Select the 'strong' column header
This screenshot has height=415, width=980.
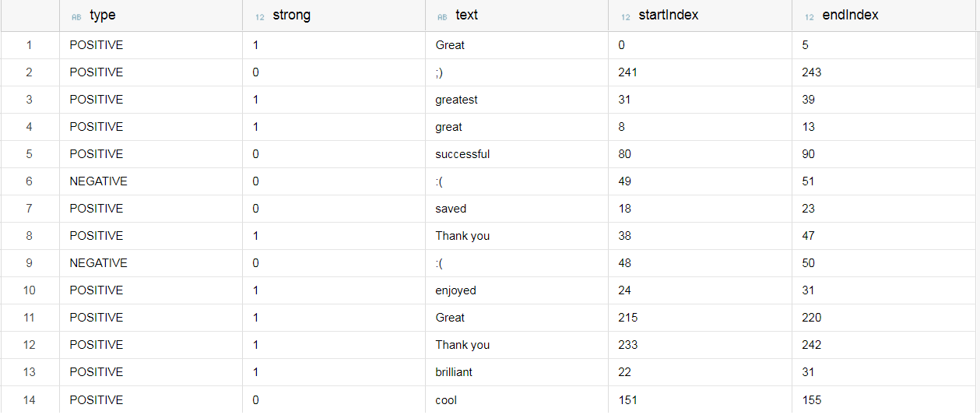334,16
